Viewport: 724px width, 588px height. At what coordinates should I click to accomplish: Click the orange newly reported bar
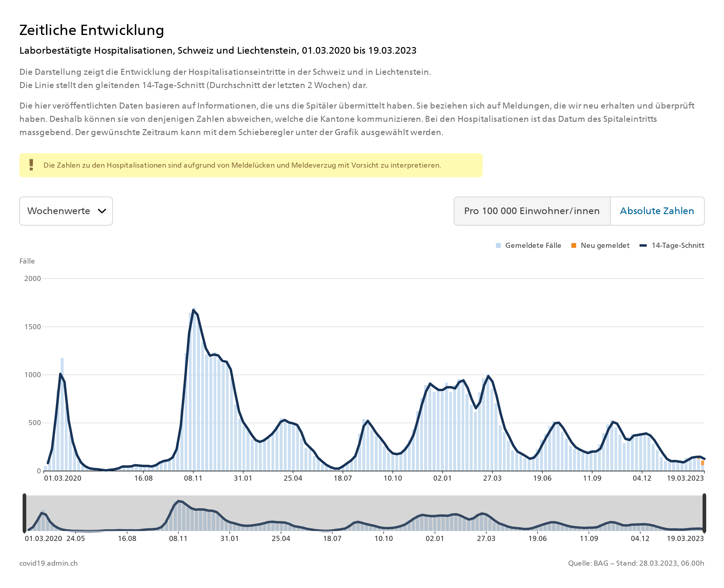click(702, 463)
